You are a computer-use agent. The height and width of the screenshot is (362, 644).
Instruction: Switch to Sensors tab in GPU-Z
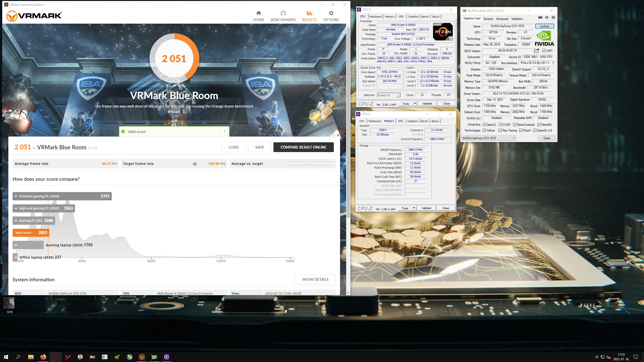click(488, 19)
